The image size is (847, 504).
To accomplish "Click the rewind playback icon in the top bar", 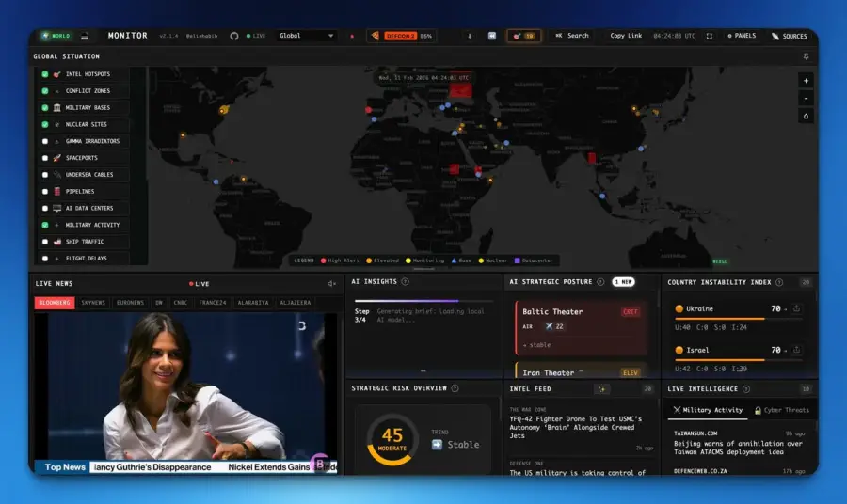I will pyautogui.click(x=492, y=36).
